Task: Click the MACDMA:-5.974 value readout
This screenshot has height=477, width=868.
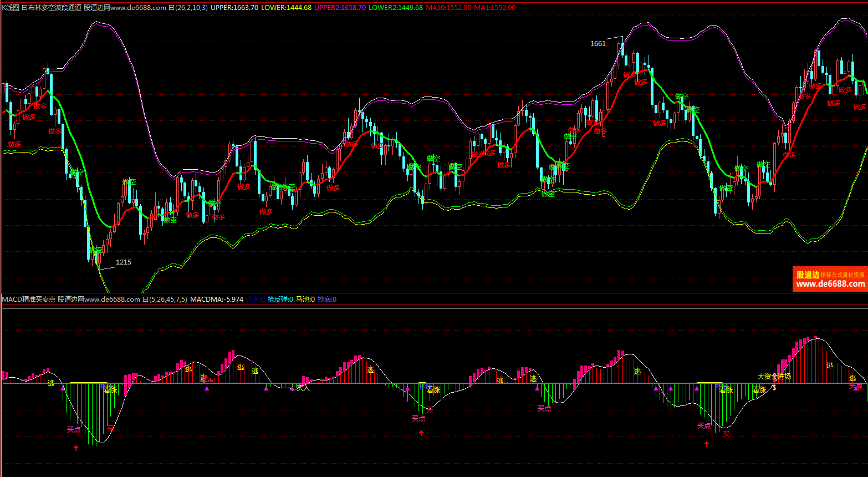Action: 217,300
